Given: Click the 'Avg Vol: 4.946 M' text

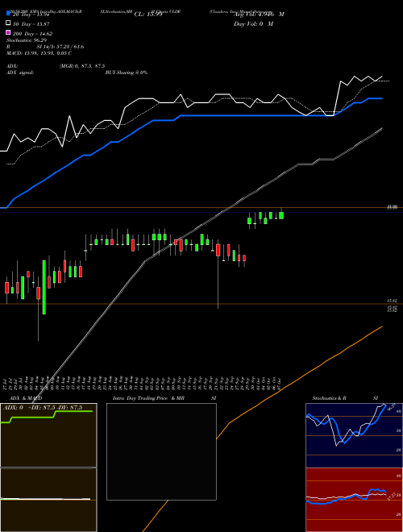Looking at the screenshot, I should click(259, 15).
